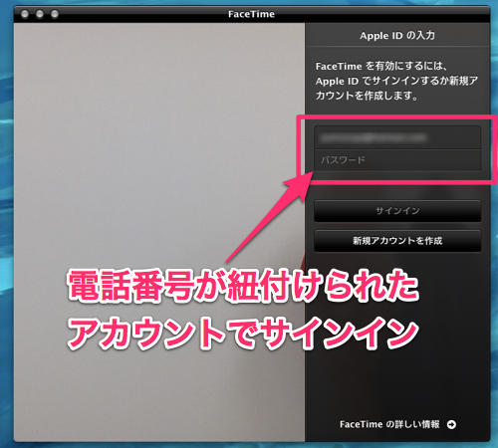Close the FaceTime window with leftmost button
498x448 pixels.
click(25, 14)
